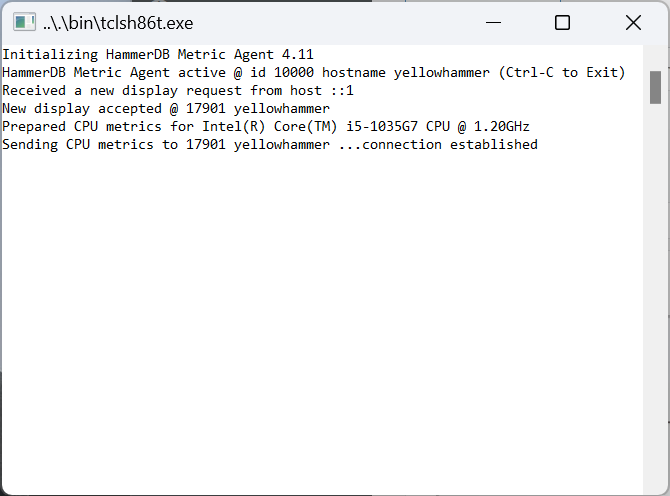Click the "New display accepted" text
The height and width of the screenshot is (496, 670).
(82, 109)
